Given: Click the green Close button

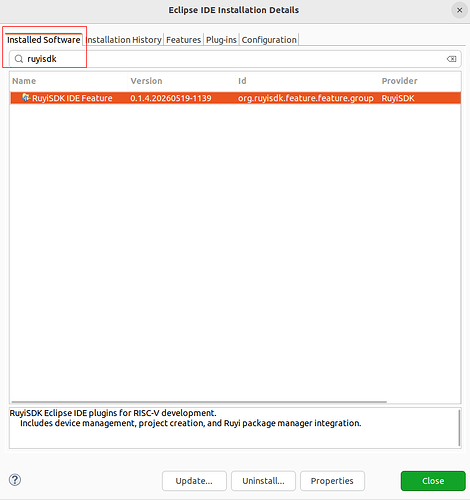Looking at the screenshot, I should (433, 481).
